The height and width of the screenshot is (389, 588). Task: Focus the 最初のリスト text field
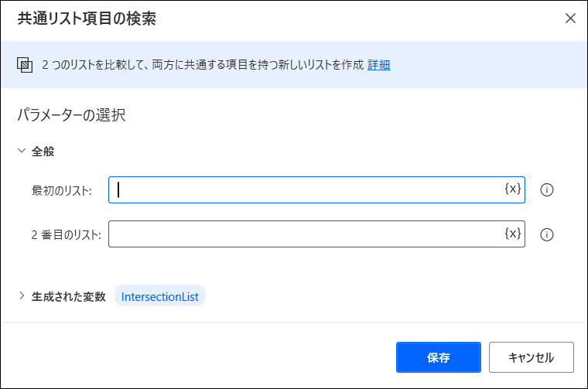coord(316,189)
